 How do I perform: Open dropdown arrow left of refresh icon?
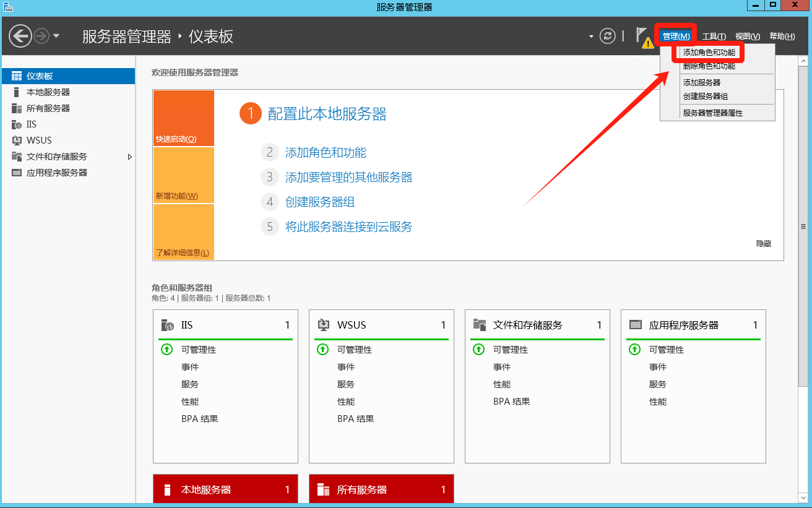tap(590, 37)
